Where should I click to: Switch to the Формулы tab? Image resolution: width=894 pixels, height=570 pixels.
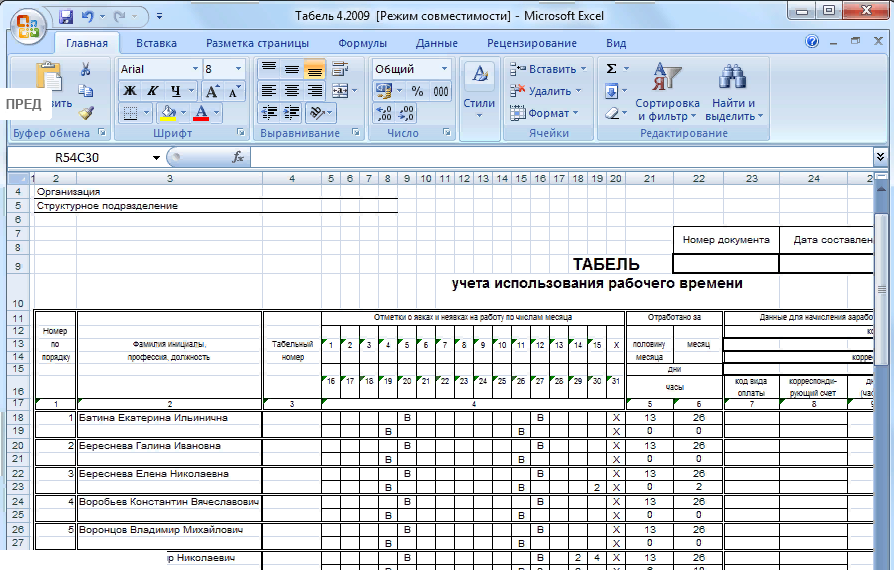362,43
